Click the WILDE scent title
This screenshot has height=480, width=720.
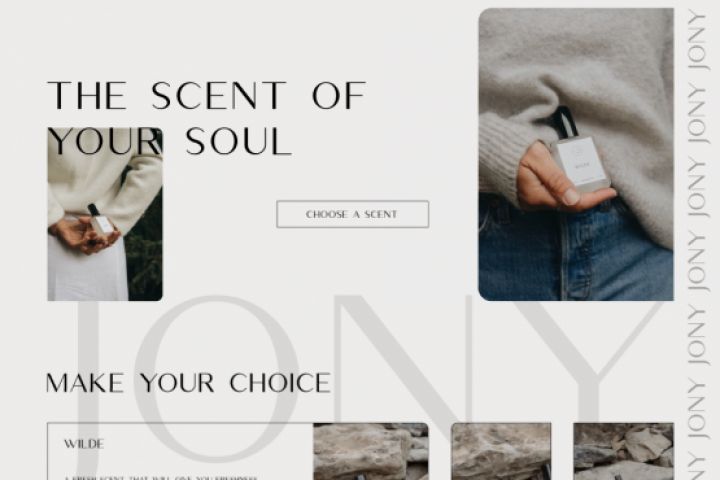pyautogui.click(x=84, y=444)
